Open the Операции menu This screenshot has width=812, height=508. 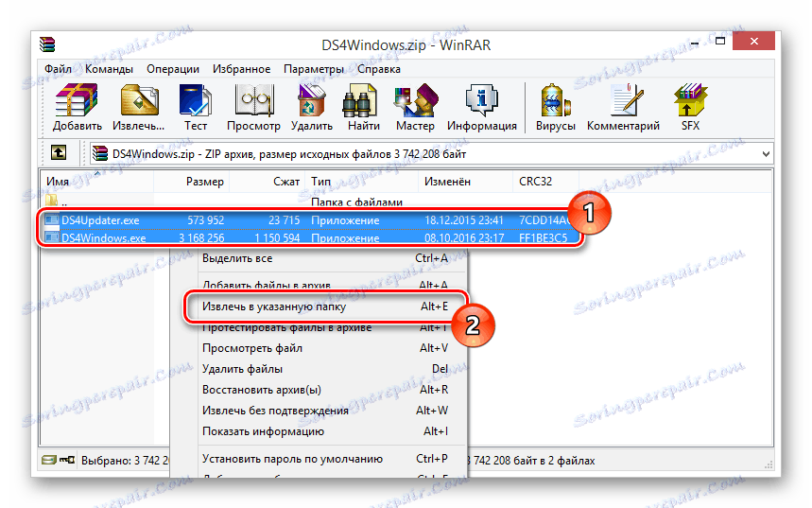(x=172, y=69)
